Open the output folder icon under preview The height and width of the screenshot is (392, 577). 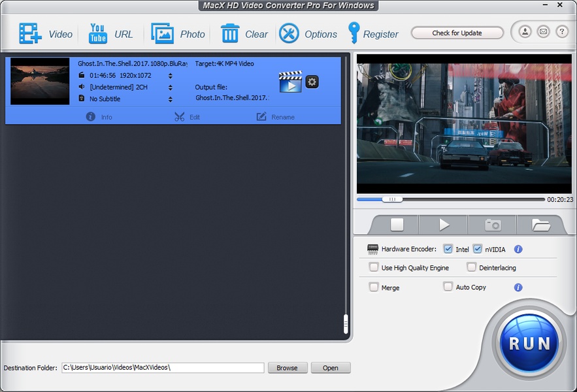540,225
